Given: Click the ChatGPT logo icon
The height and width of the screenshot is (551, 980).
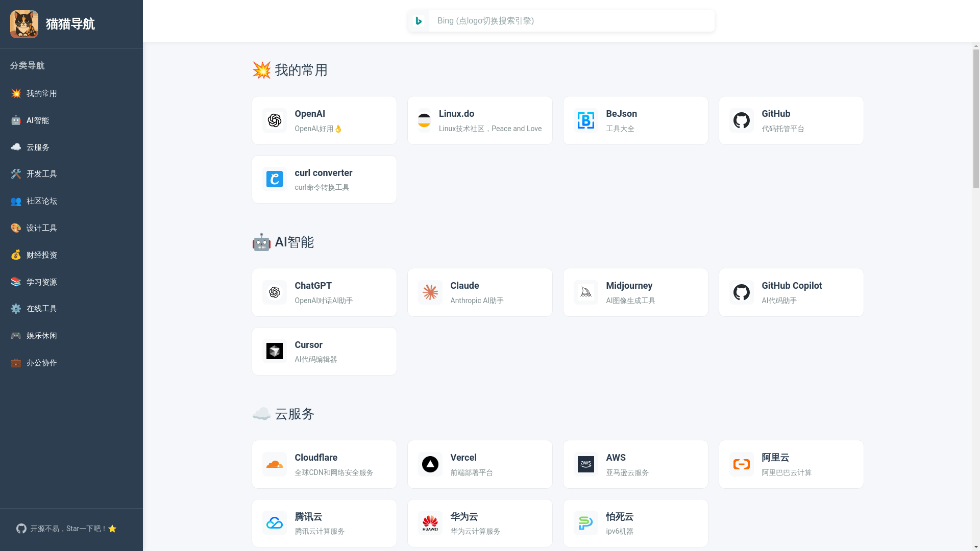Looking at the screenshot, I should 275,292.
